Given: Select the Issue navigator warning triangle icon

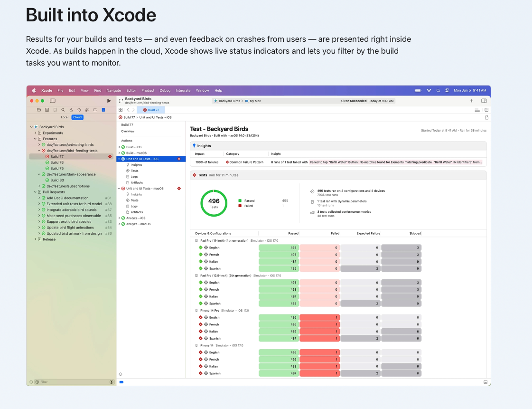Looking at the screenshot, I should click(x=71, y=110).
